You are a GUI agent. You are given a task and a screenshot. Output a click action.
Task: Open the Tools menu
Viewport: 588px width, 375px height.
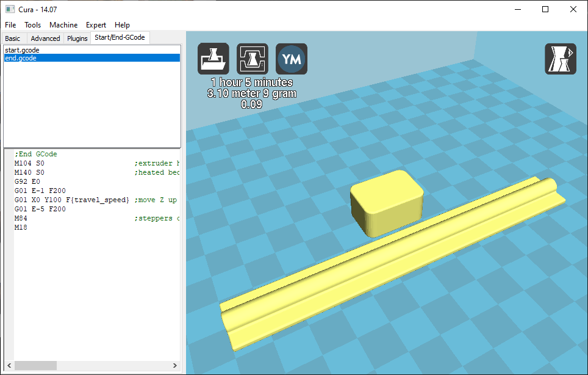coord(32,25)
